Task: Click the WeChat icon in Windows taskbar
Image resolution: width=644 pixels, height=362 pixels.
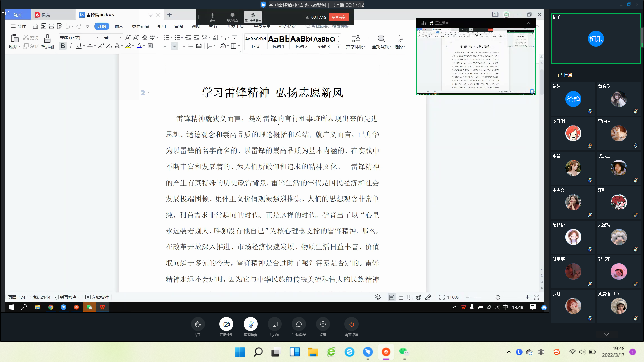Action: [404, 352]
